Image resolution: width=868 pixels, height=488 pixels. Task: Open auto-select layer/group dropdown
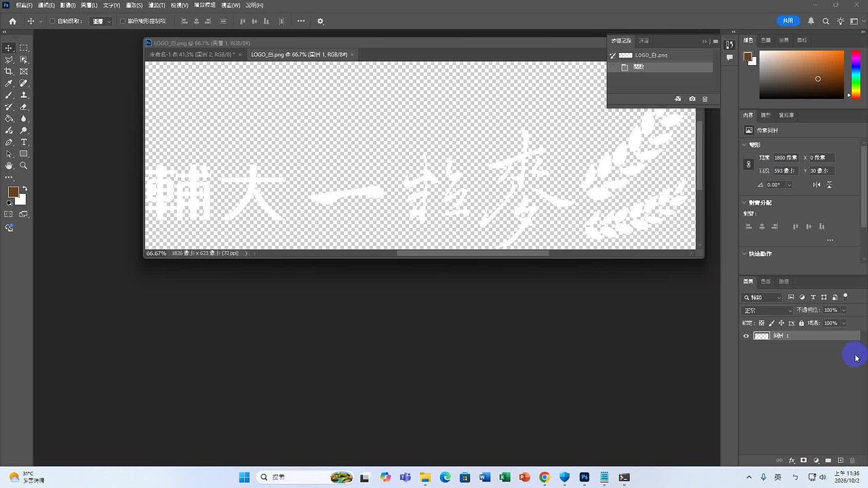pos(102,21)
